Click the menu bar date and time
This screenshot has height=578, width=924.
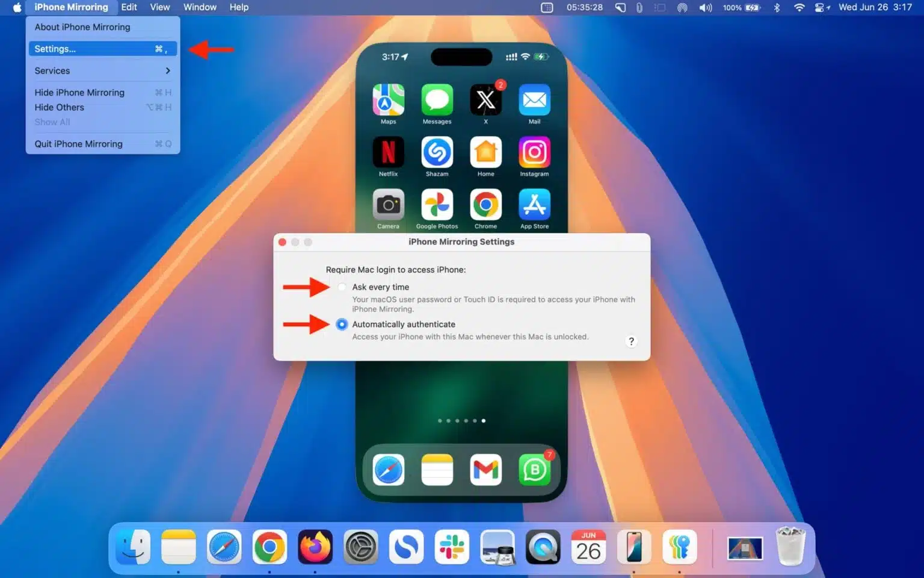click(x=875, y=7)
